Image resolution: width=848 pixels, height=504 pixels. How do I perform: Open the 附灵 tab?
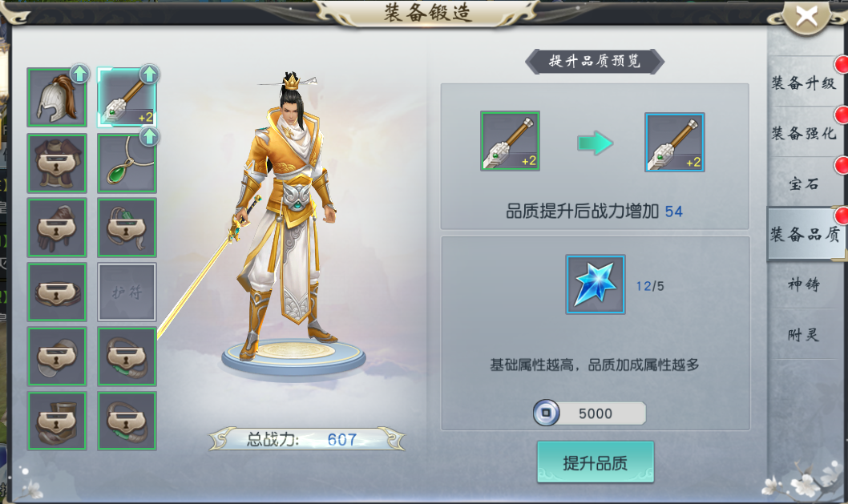pos(804,335)
